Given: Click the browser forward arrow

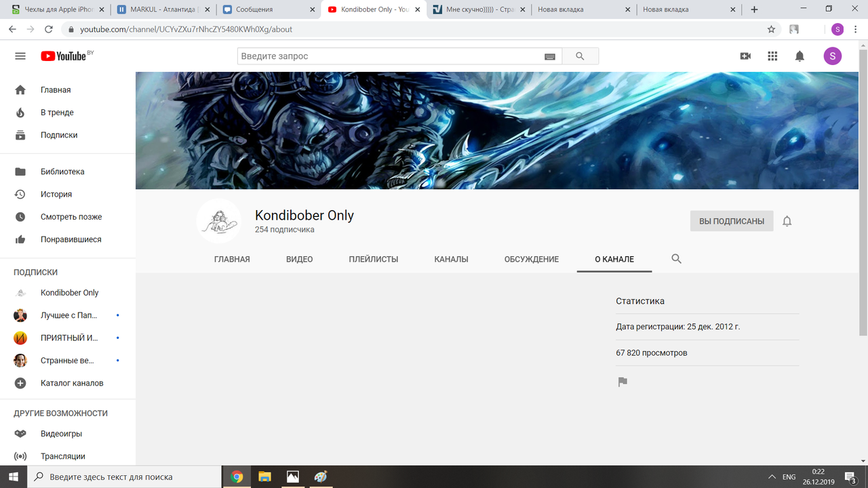Looking at the screenshot, I should click(x=31, y=29).
